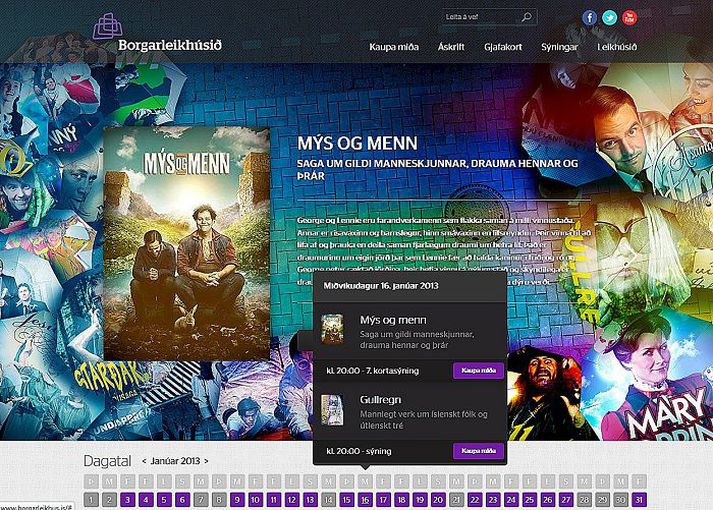Go to next month in Dagatal
Viewport: 713px width, 510px height.
tap(206, 461)
